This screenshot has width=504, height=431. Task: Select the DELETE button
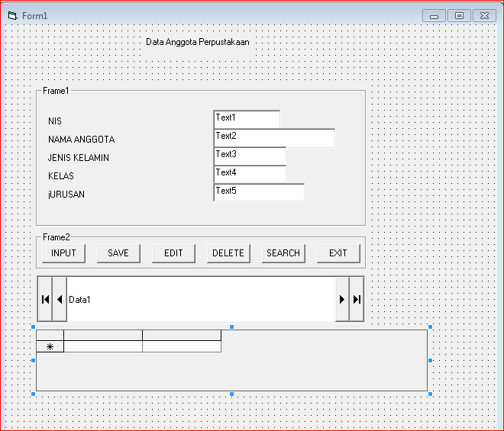click(228, 253)
